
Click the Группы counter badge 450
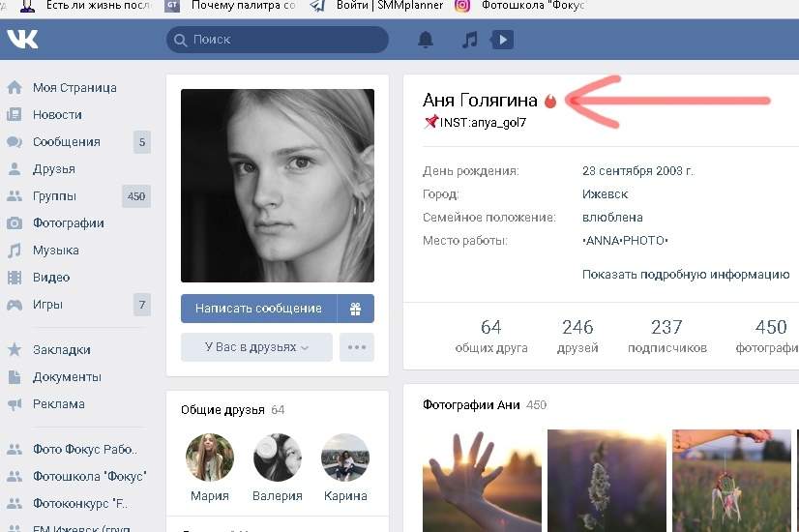point(136,196)
